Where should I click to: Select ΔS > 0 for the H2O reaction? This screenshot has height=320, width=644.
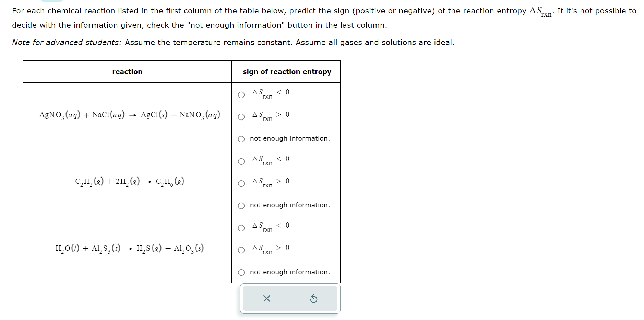point(241,250)
